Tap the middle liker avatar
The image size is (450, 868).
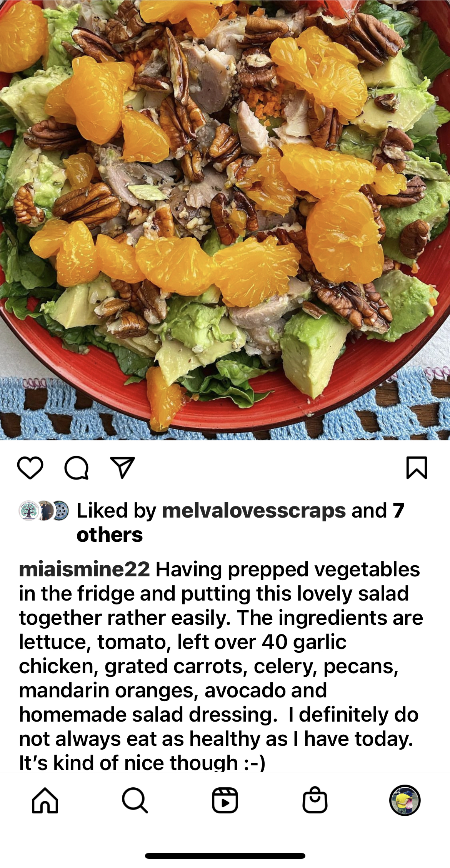[45, 511]
